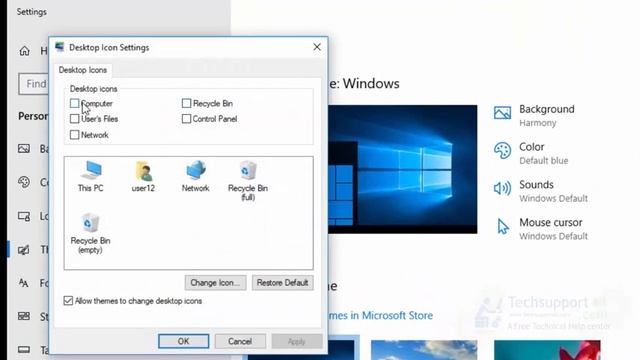Open the Mouse cursor theme option
The image size is (640, 360).
pos(541,229)
